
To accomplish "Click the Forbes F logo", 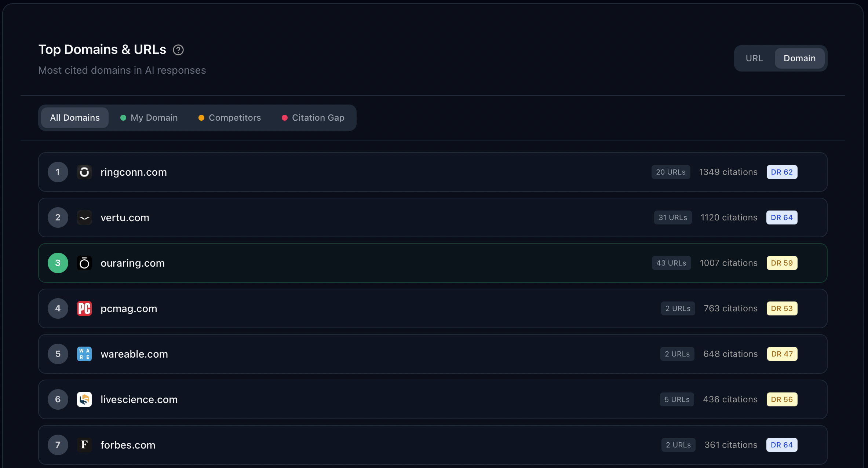I will [84, 445].
